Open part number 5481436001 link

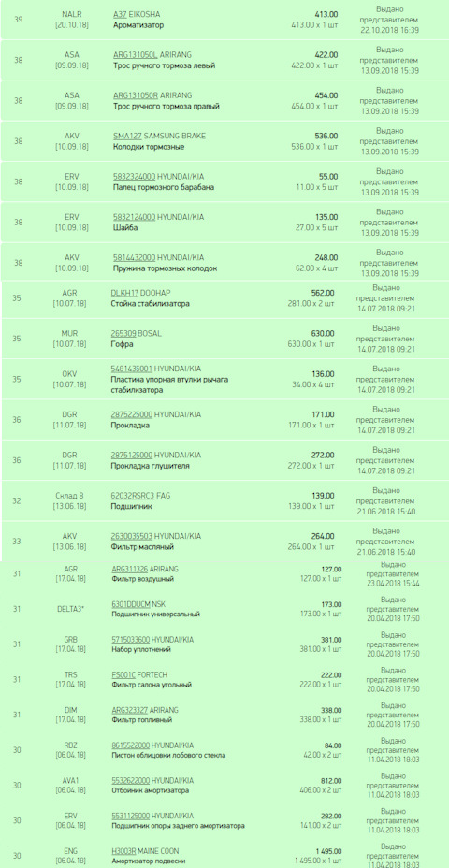[x=132, y=369]
